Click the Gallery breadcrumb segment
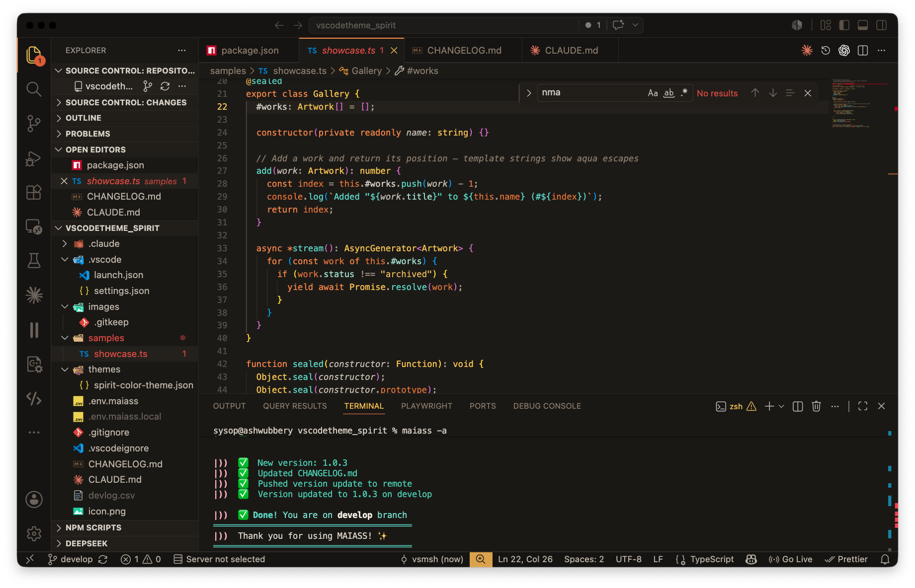The image size is (915, 588). click(360, 71)
